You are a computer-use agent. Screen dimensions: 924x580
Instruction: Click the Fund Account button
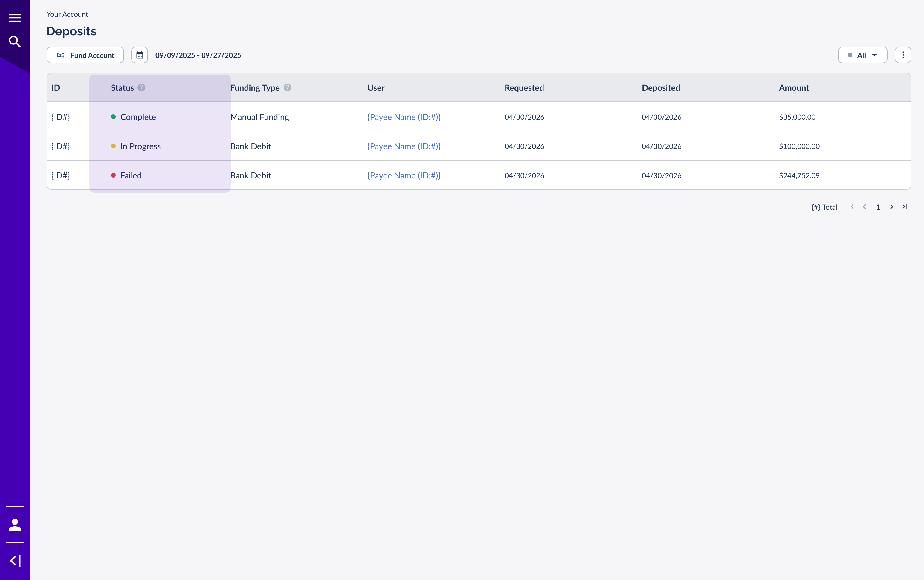pos(85,55)
